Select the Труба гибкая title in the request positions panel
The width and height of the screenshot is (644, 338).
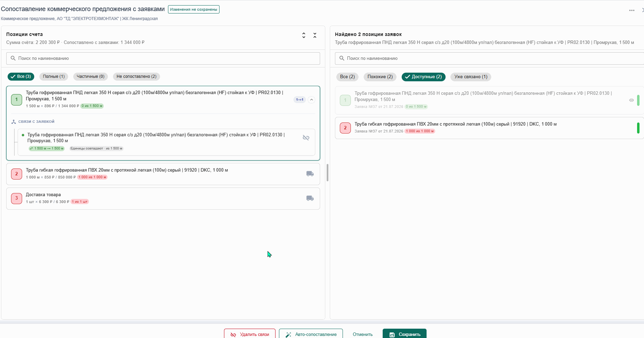456,124
